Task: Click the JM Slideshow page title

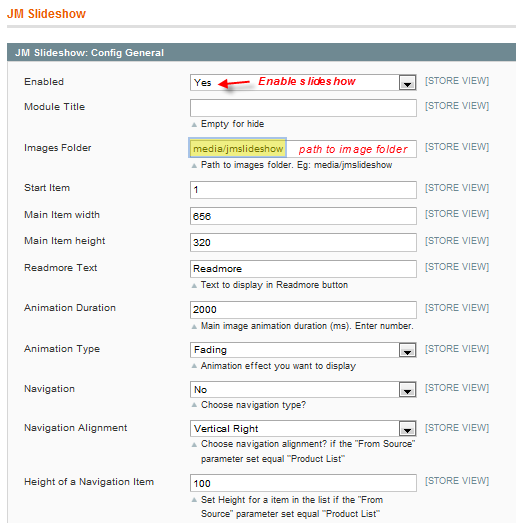Action: click(46, 14)
